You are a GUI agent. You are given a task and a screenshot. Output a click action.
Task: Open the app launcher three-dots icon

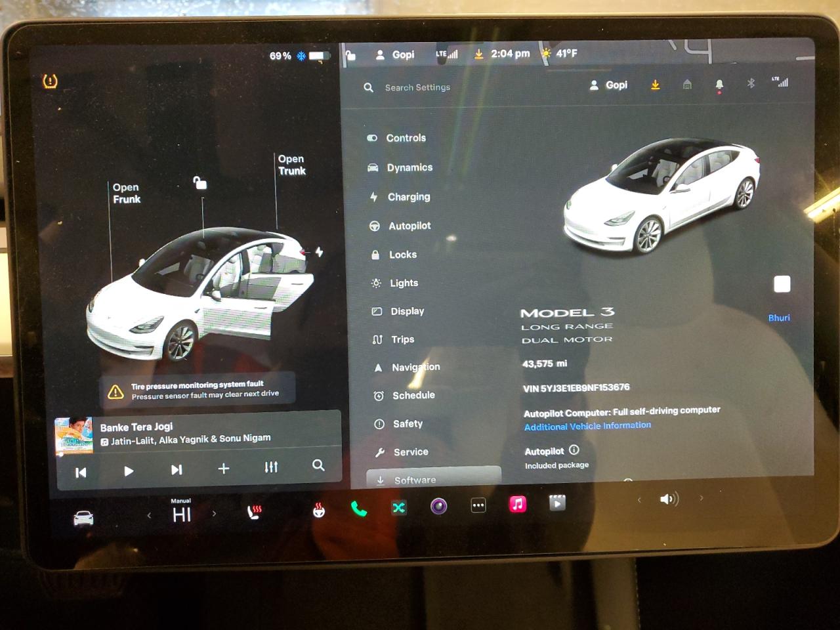pos(478,505)
